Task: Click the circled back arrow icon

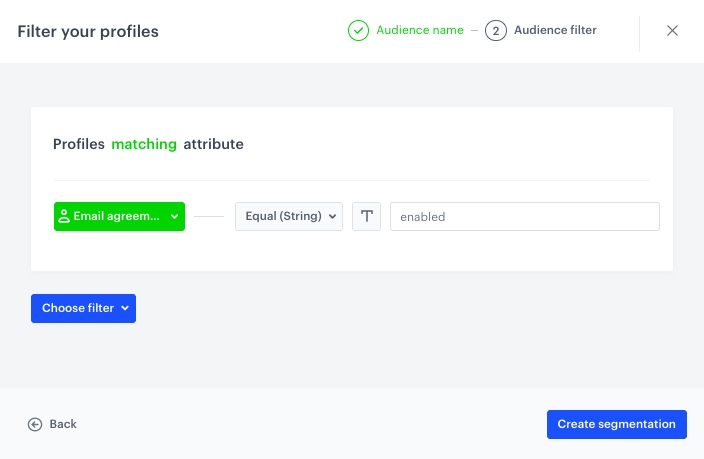Action: pyautogui.click(x=35, y=424)
